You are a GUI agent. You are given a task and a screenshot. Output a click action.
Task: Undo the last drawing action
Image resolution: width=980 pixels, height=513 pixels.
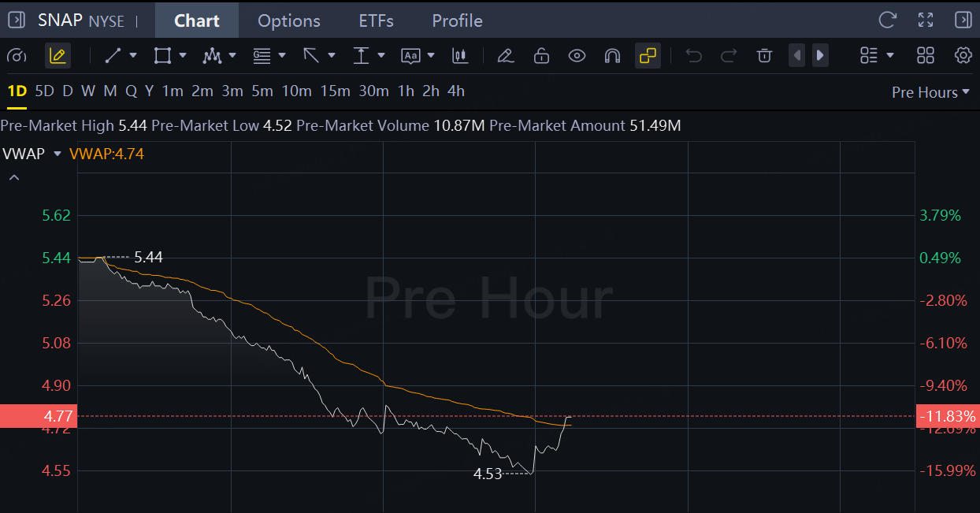(693, 55)
